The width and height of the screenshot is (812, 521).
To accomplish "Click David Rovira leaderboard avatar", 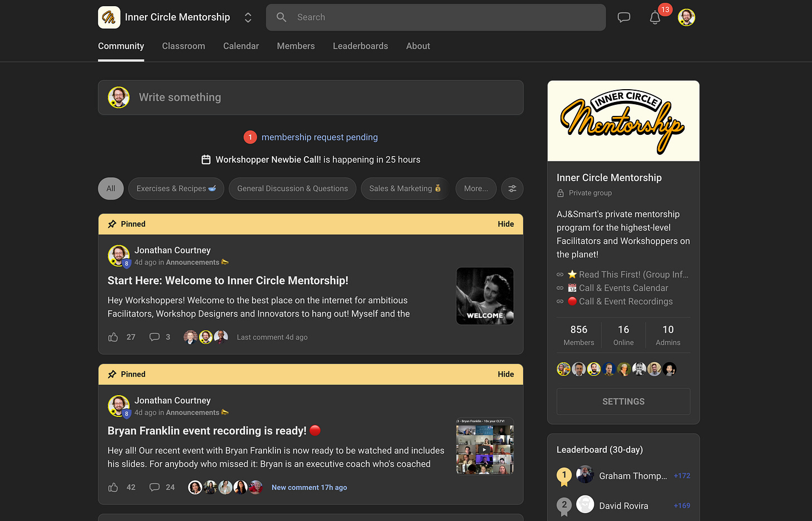I will pos(585,505).
